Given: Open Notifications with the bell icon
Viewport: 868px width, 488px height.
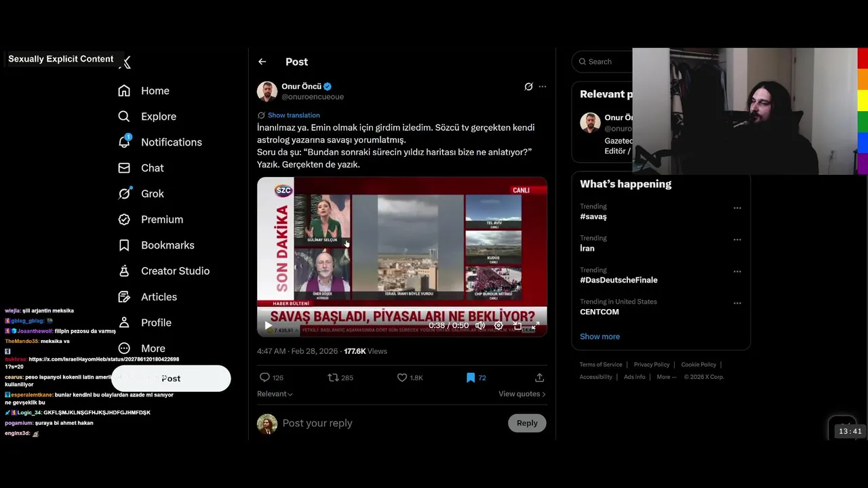Looking at the screenshot, I should [124, 142].
